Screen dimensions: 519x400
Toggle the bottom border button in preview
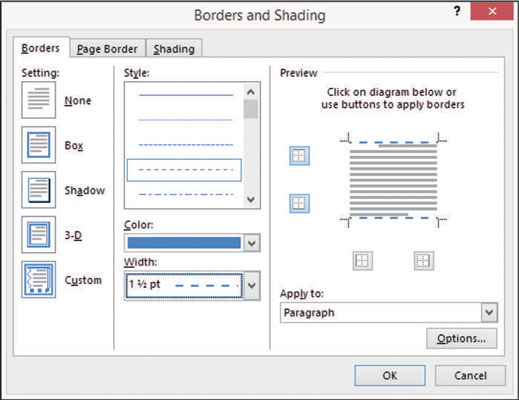click(299, 203)
